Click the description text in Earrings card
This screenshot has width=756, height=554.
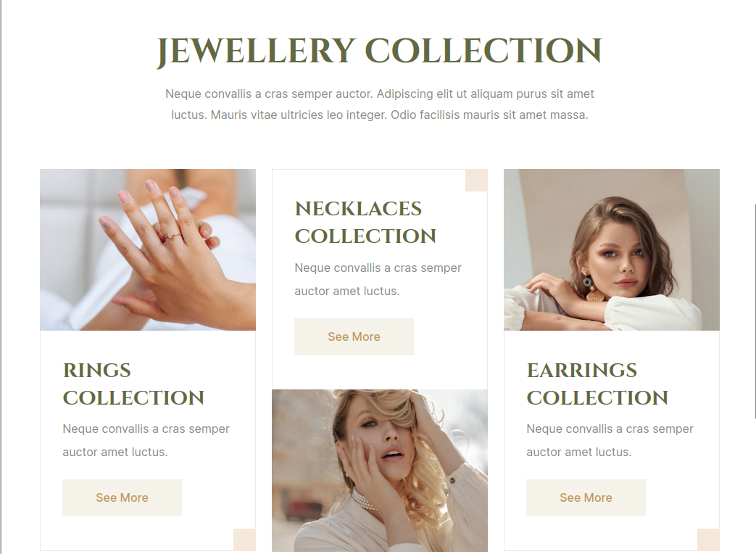(x=610, y=440)
